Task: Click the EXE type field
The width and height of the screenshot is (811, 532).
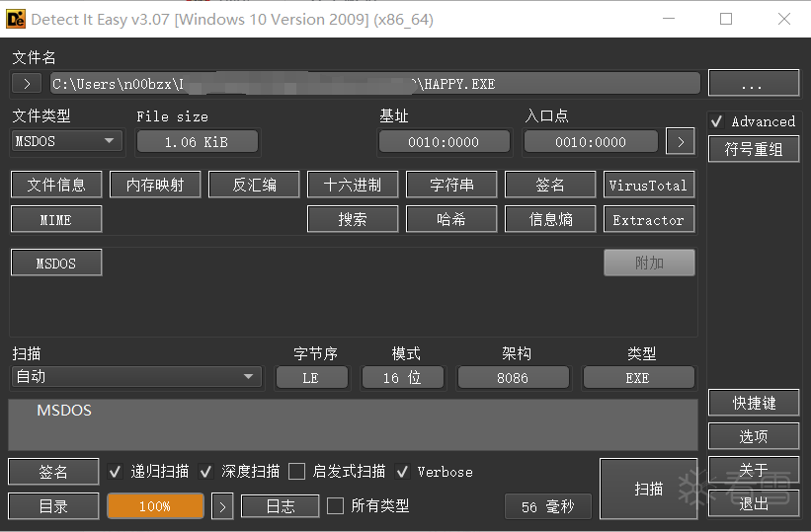Action: coord(638,377)
